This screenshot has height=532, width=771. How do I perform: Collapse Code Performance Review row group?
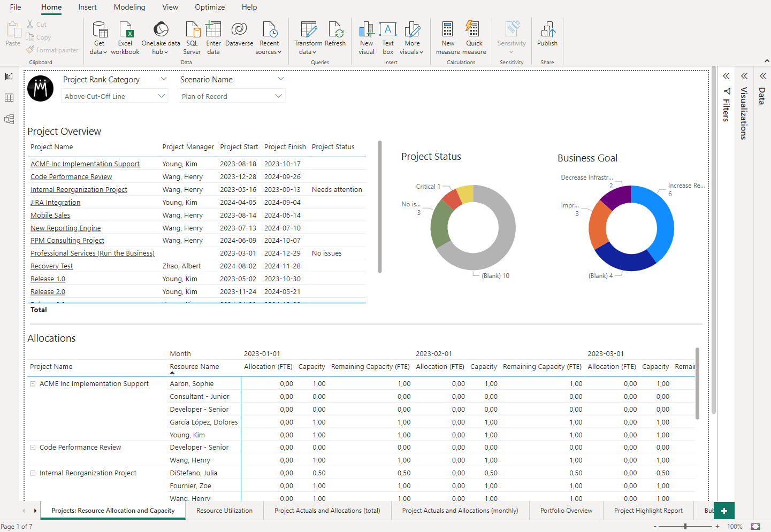tap(33, 448)
